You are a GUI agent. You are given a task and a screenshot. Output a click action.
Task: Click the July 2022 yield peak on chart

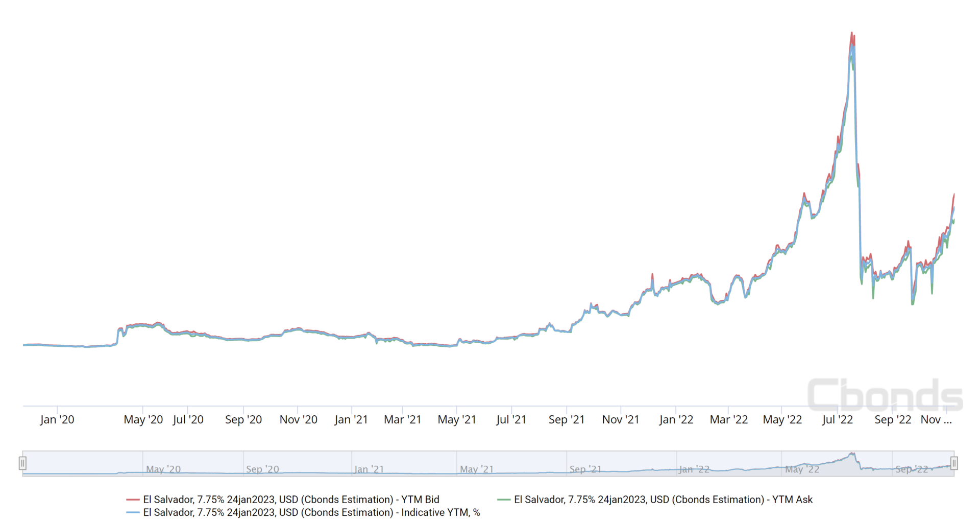[851, 33]
